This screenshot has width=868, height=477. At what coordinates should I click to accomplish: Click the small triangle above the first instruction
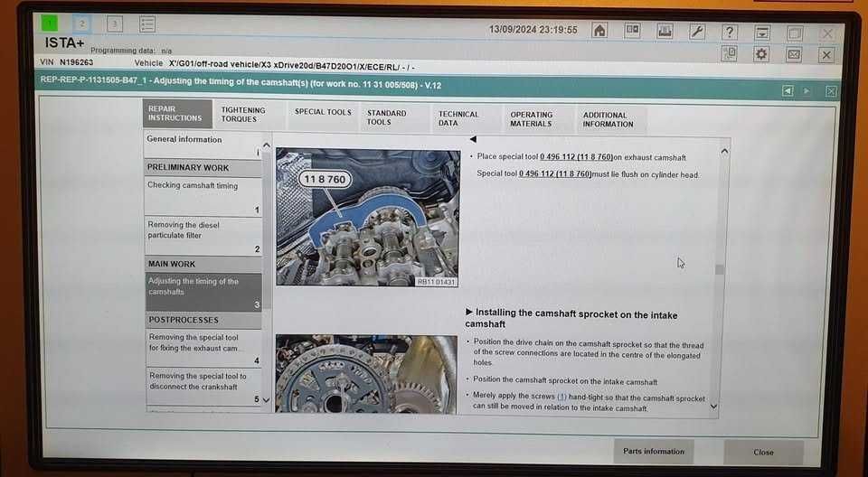(x=473, y=139)
